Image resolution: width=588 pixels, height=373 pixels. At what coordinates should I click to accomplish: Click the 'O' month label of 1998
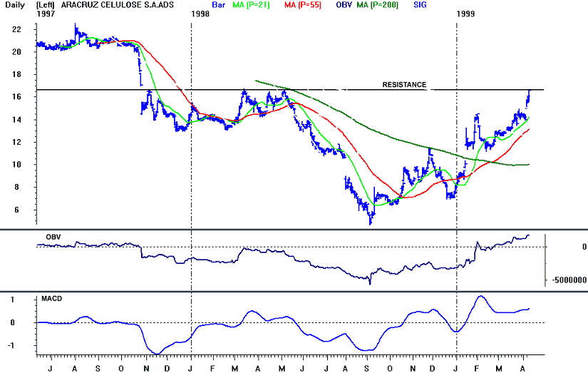click(390, 369)
